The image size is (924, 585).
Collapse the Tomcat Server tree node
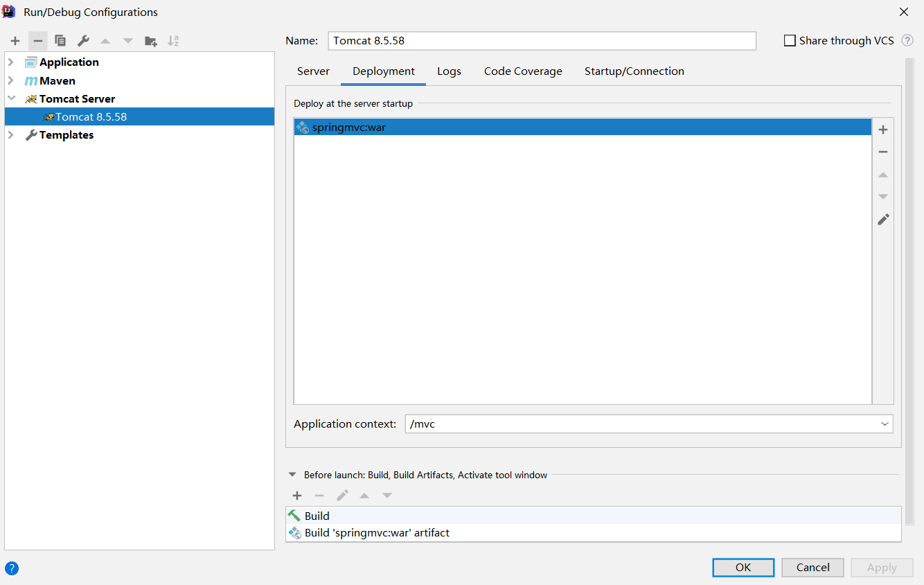tap(11, 98)
